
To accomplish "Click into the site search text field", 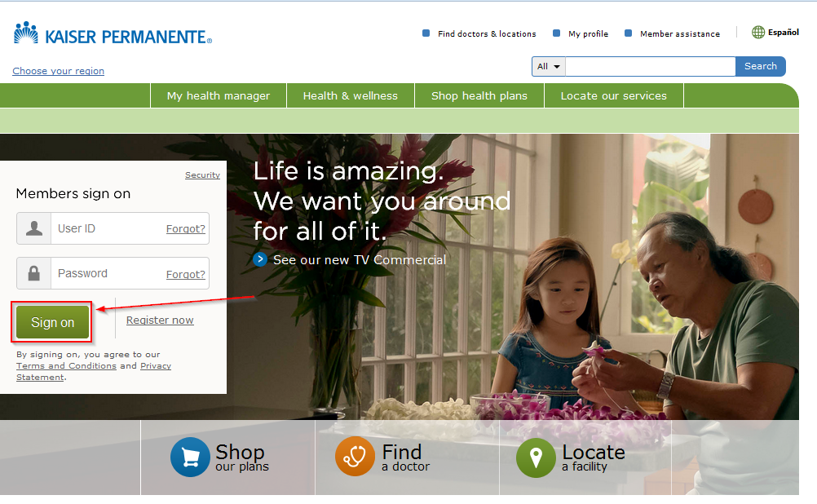I will tap(651, 67).
